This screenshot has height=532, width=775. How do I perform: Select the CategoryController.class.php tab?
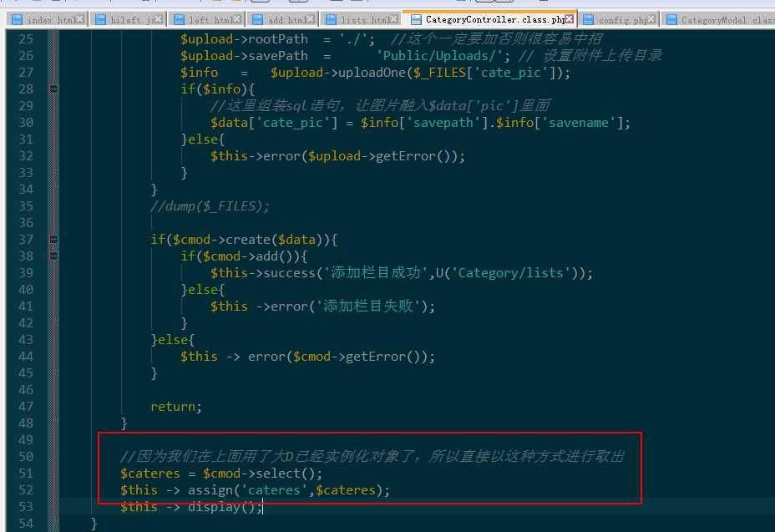tap(491, 18)
